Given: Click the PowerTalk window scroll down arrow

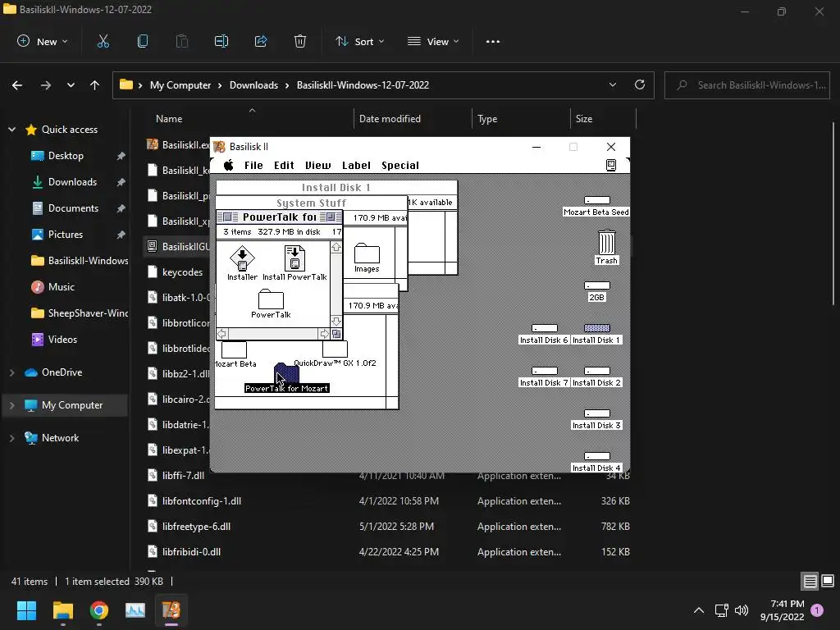Looking at the screenshot, I should coord(336,322).
